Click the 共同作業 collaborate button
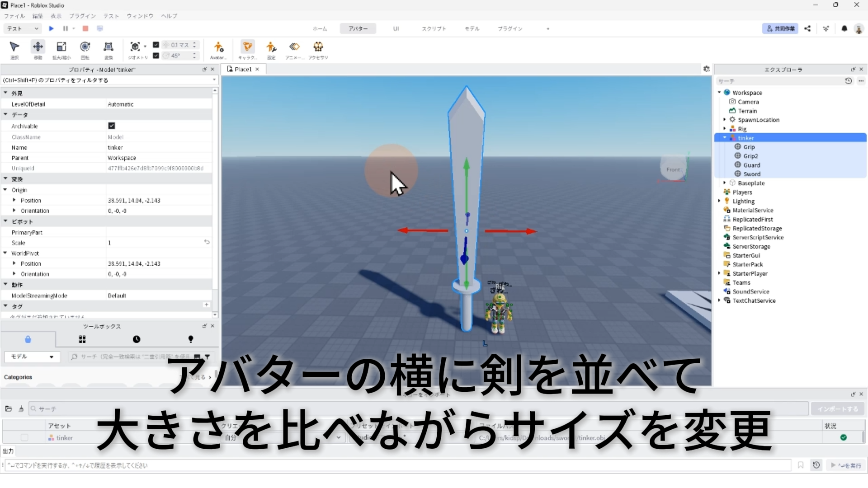The height and width of the screenshot is (488, 868). (x=780, y=28)
